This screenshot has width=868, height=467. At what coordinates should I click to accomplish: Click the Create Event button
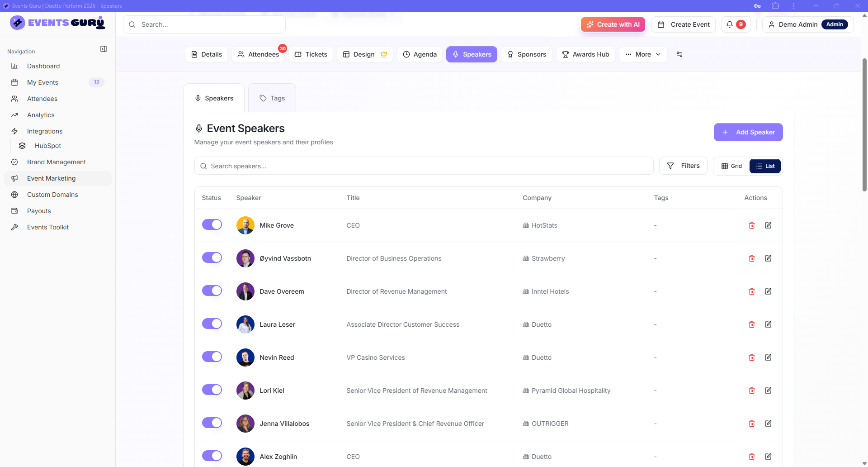[684, 24]
